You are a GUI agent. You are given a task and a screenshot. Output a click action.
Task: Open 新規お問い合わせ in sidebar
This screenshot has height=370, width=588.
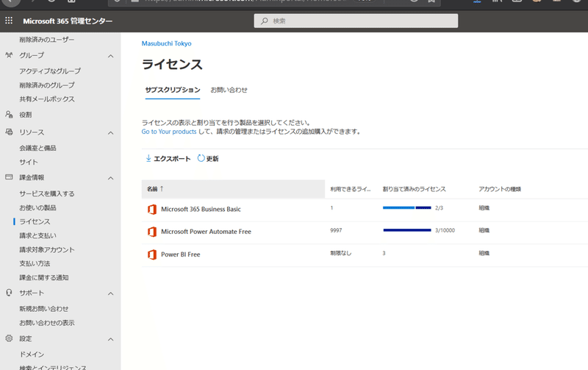[44, 309]
